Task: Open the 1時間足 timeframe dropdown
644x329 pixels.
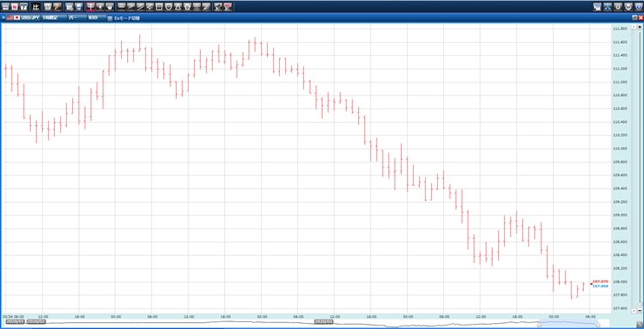Action: coord(54,18)
